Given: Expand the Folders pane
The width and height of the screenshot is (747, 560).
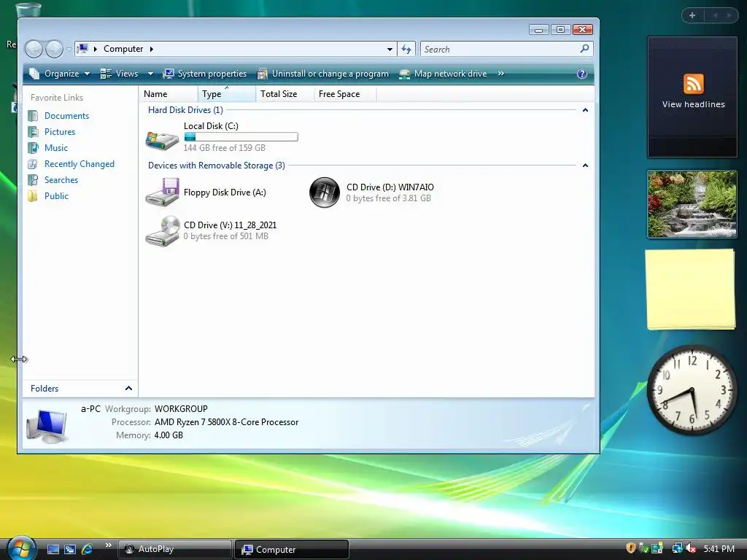Looking at the screenshot, I should click(128, 389).
